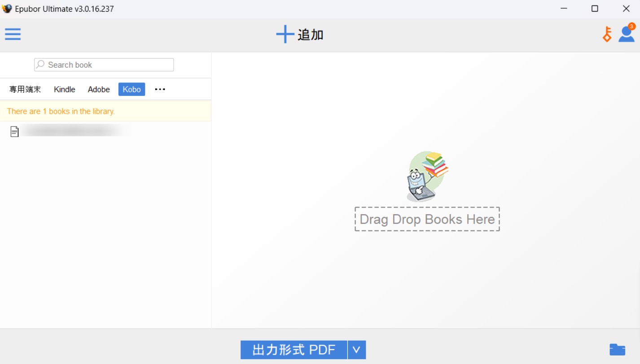Click the 追加 add button label
This screenshot has height=364, width=640.
pos(311,35)
